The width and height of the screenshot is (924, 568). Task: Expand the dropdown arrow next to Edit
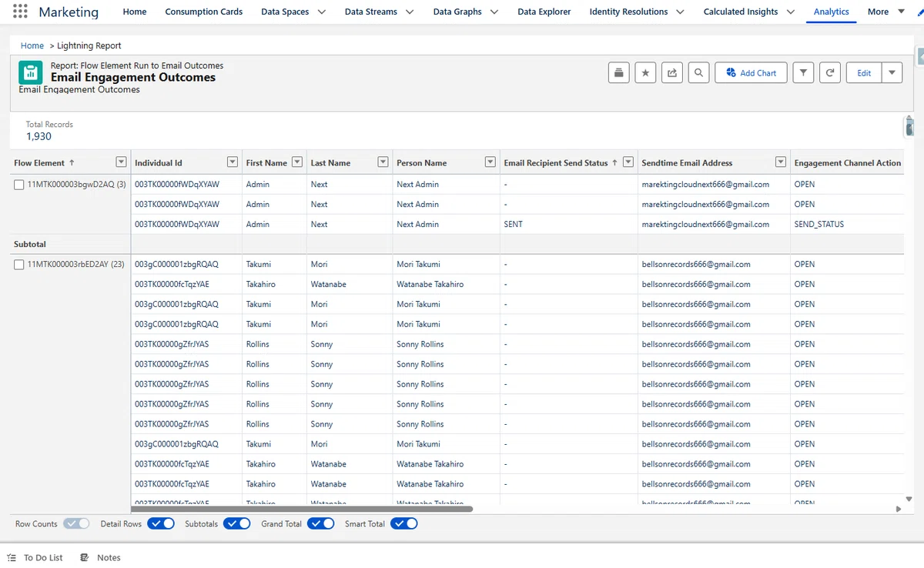click(892, 73)
